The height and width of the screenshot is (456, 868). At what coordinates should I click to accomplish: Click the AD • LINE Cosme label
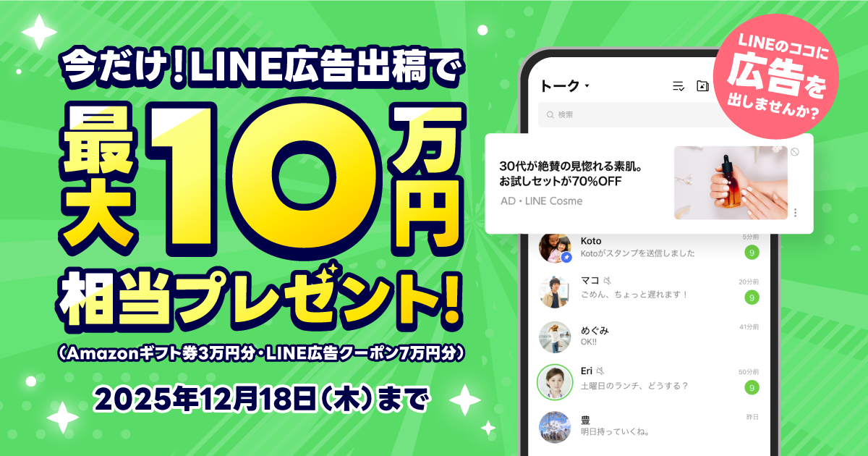(x=541, y=201)
